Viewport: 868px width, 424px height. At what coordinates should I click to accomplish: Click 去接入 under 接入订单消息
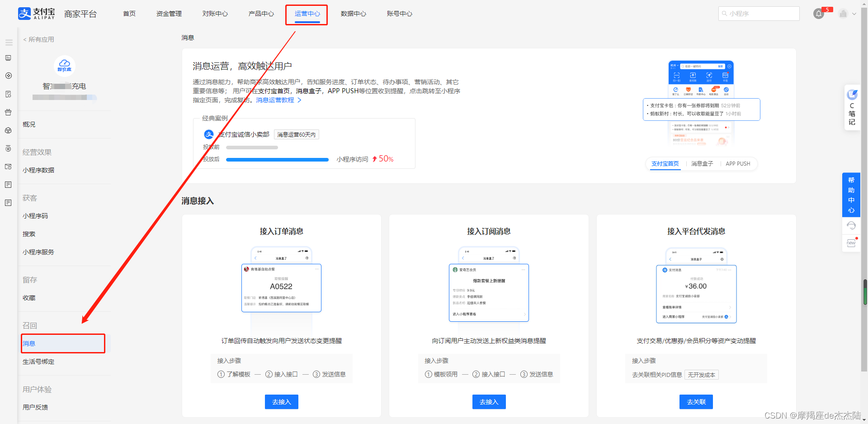tap(281, 402)
